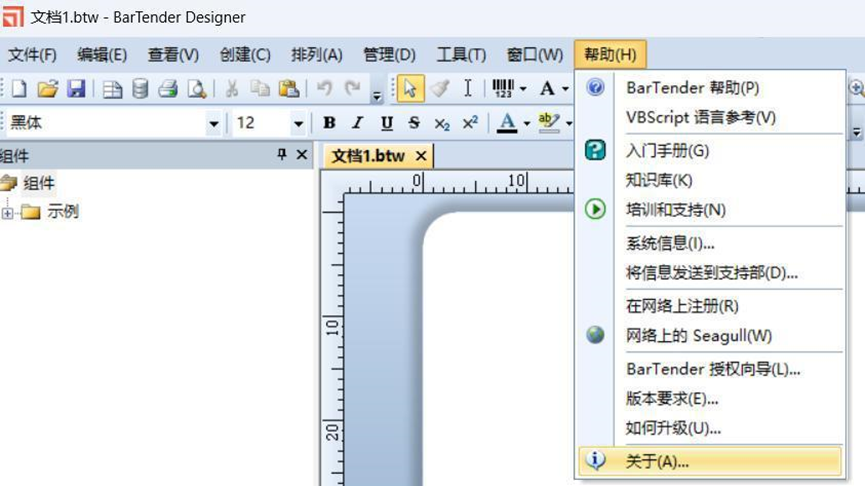Choose 系统信息(I)... menu entry
Image resolution: width=865 pixels, height=486 pixels.
coord(670,243)
